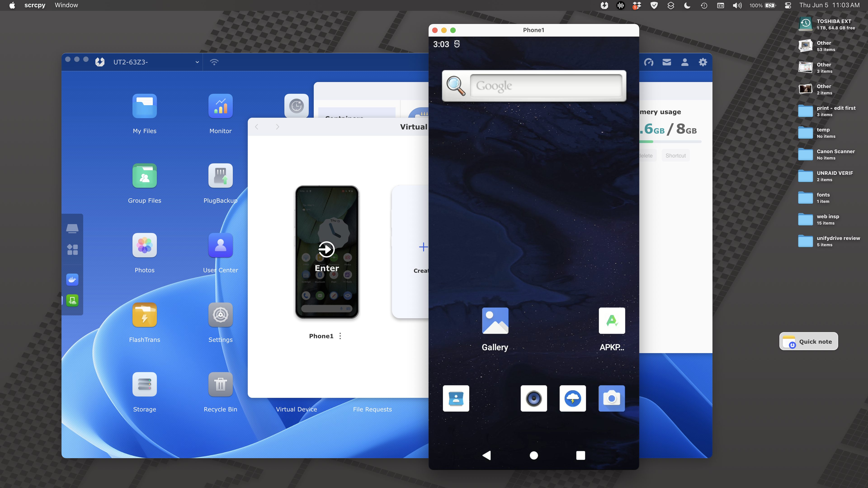
Task: Select the green Virtual Device sidebar icon
Action: pyautogui.click(x=72, y=300)
